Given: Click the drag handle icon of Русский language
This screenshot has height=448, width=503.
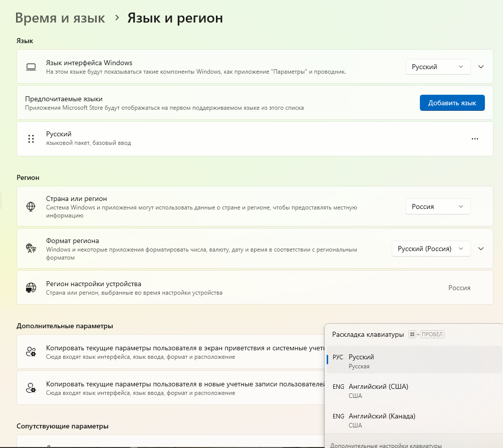Looking at the screenshot, I should coord(31,139).
